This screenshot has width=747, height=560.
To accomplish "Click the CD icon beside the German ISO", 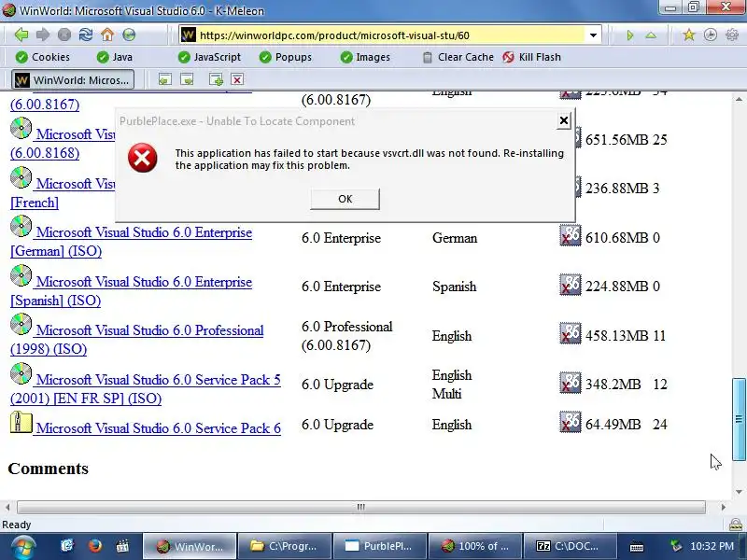I will [21, 226].
